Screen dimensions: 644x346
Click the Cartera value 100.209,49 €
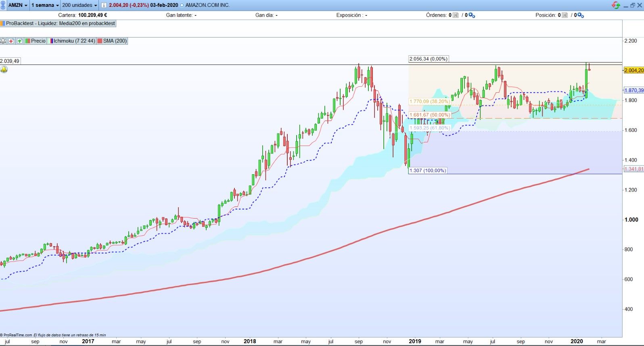point(92,15)
